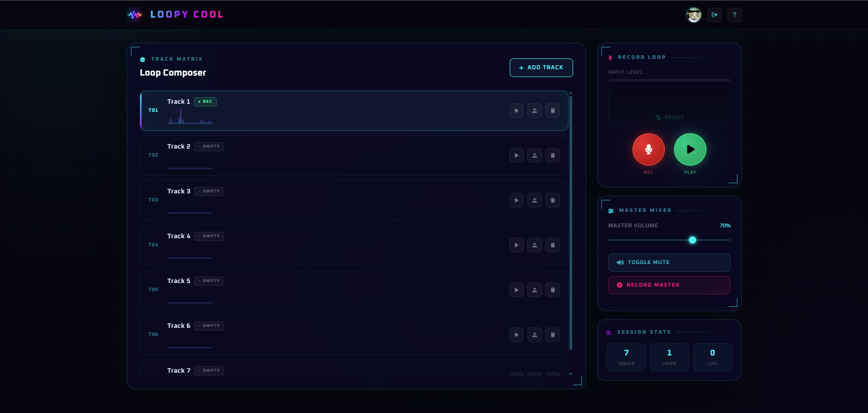Click the 1 Loops stat card
This screenshot has height=413, width=868.
(669, 357)
